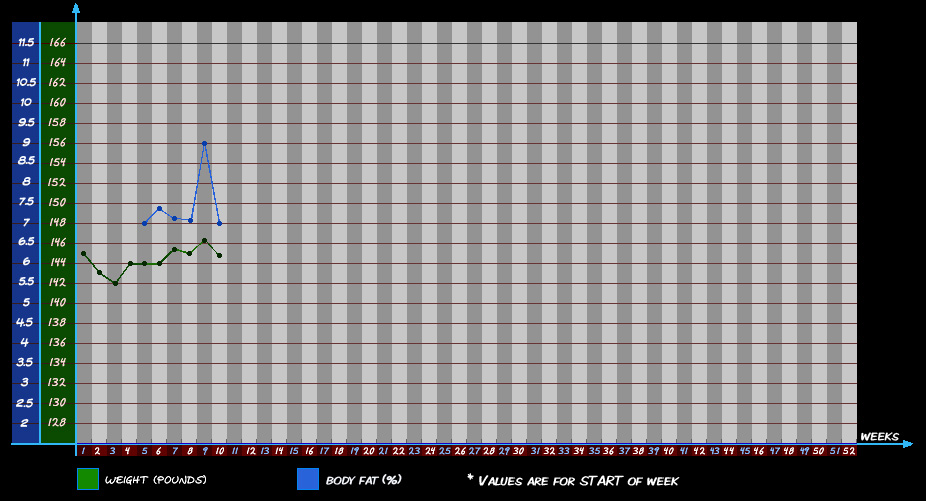Select the body fat data point at week 6
The image size is (926, 501).
pos(159,209)
